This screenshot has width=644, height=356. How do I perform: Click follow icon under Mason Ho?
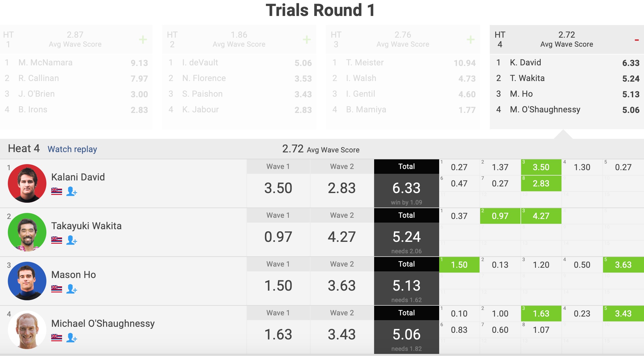coord(72,289)
